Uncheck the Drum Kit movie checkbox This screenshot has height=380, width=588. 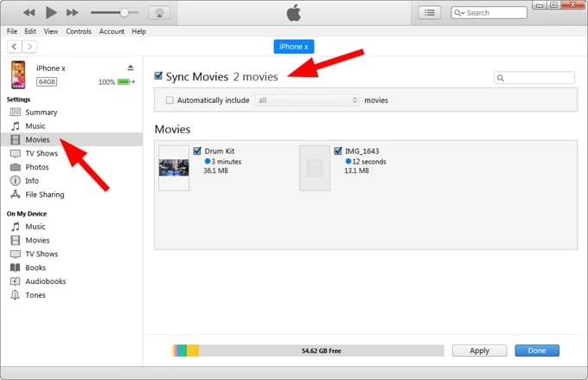click(x=198, y=151)
